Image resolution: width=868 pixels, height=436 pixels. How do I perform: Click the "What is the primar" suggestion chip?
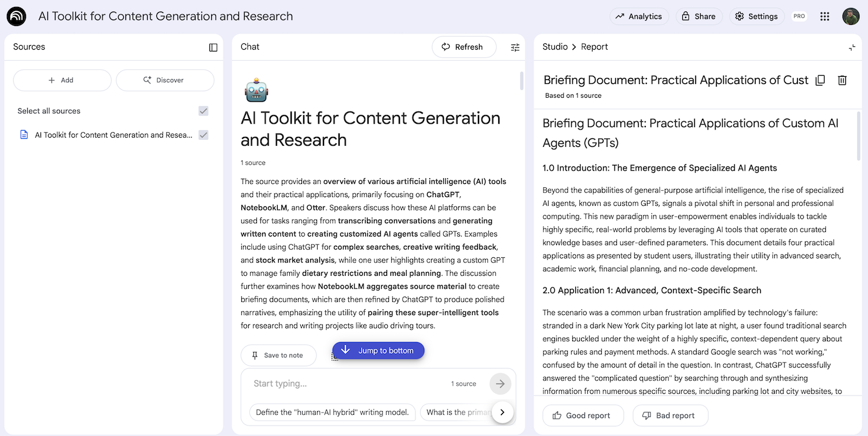point(457,412)
